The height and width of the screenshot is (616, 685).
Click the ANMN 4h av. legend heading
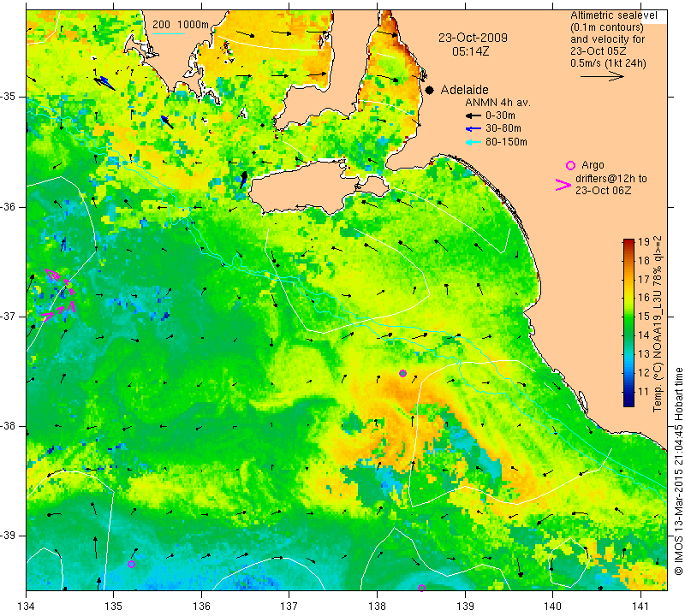(497, 103)
